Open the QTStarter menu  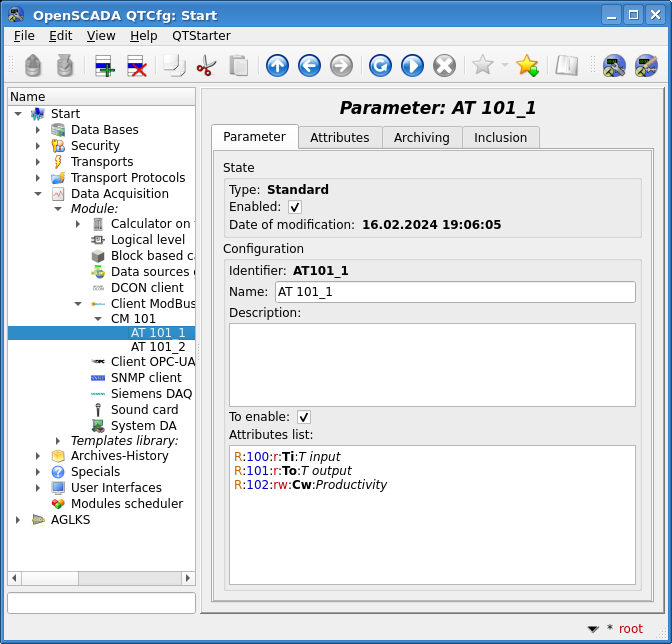click(x=201, y=35)
